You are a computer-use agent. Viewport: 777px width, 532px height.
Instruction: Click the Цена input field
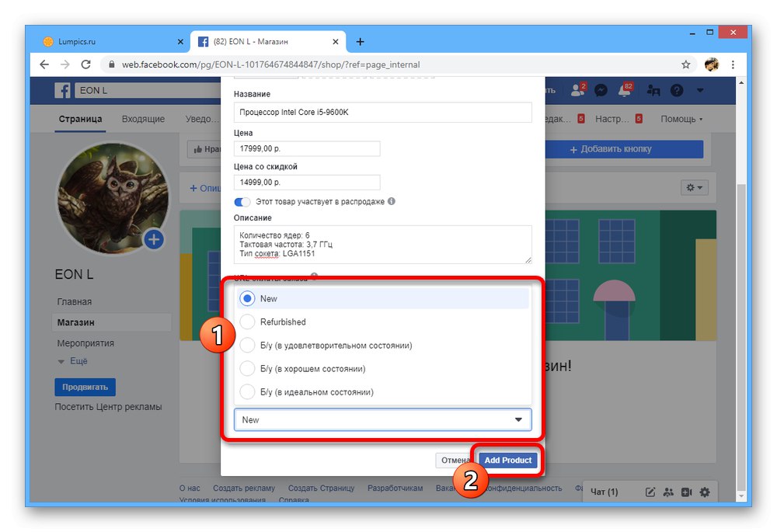click(x=307, y=148)
